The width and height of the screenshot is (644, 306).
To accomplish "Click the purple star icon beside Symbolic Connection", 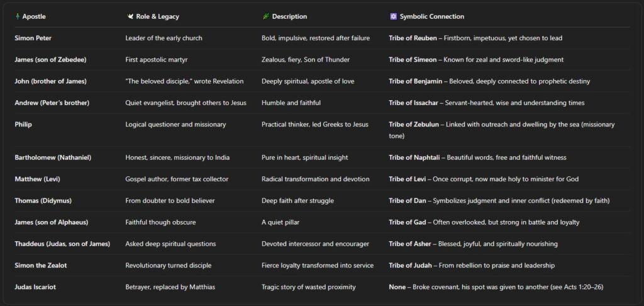I will tap(393, 16).
